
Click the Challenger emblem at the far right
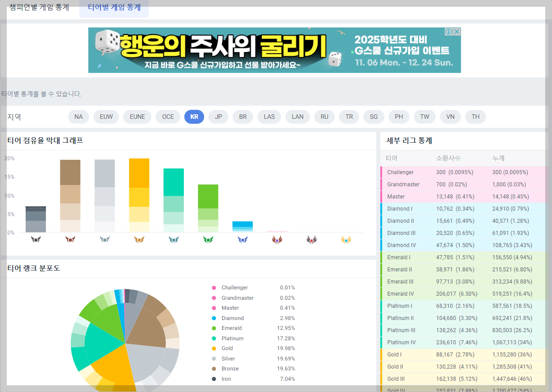(346, 239)
